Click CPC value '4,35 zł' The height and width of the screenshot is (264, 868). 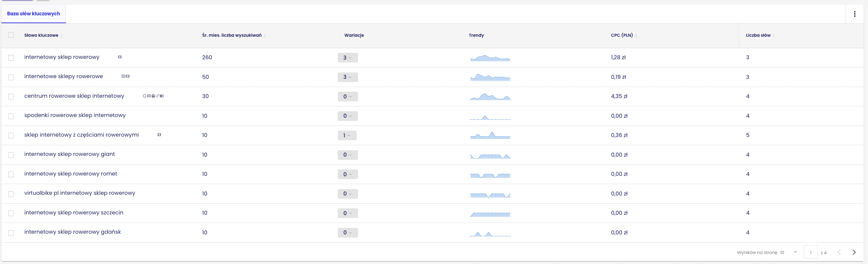[619, 96]
